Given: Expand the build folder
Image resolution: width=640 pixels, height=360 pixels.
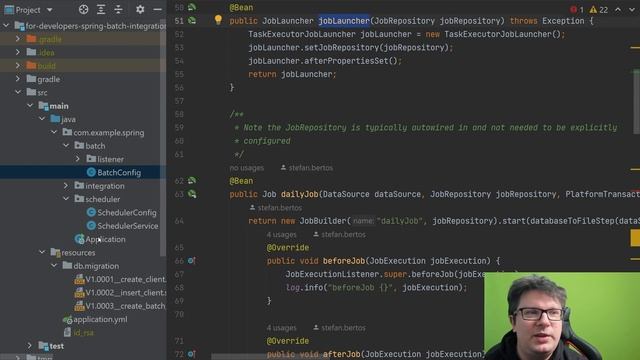Looking at the screenshot, I should coord(18,65).
